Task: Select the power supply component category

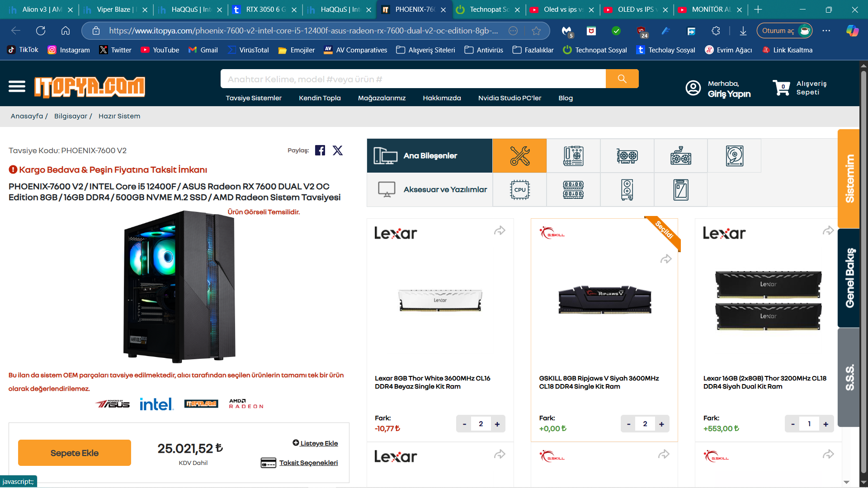Action: click(681, 156)
